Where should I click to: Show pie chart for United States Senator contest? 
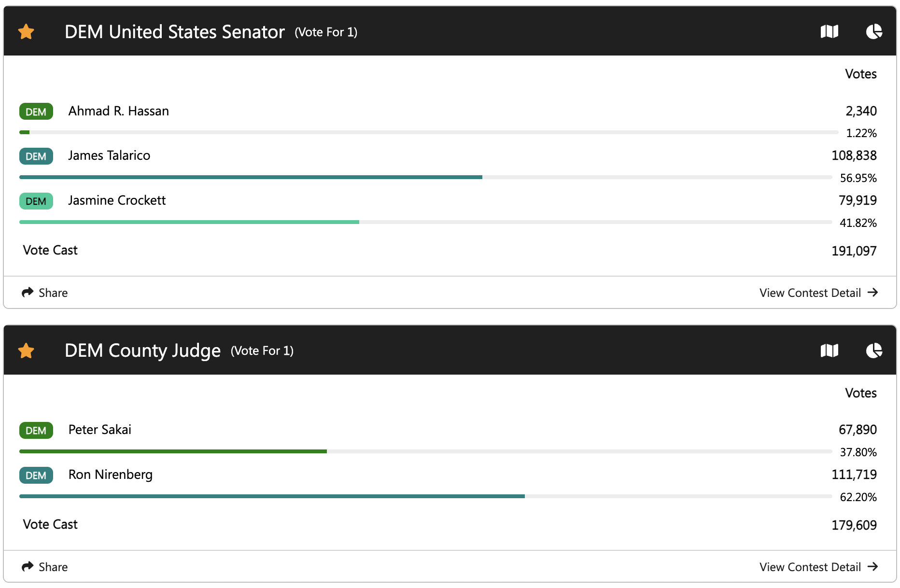(874, 32)
